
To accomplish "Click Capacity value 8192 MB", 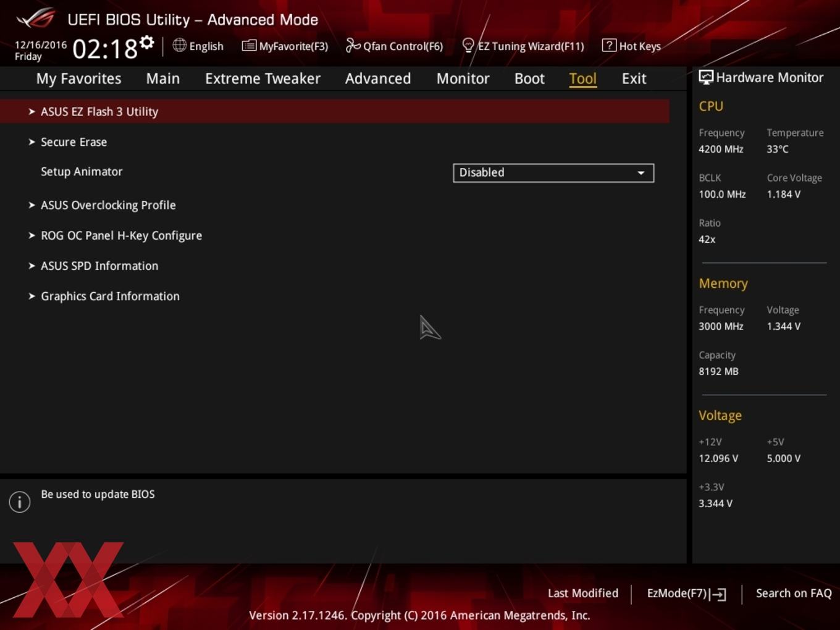I will click(x=718, y=371).
